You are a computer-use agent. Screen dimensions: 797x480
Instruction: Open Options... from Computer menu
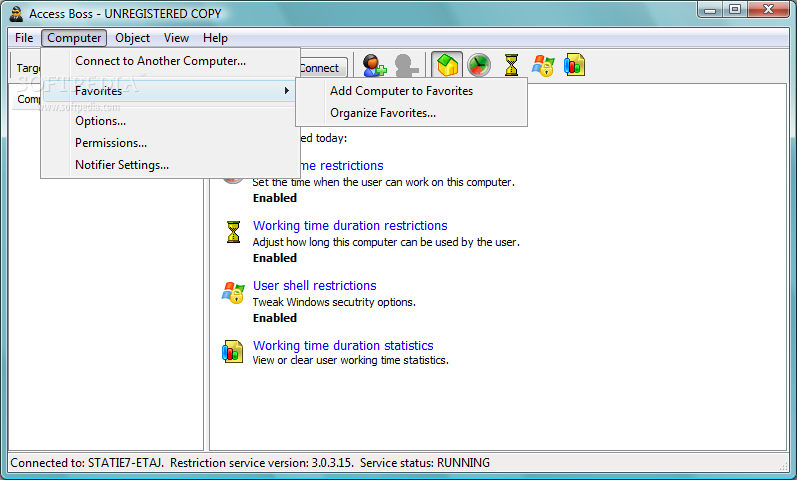click(171, 121)
